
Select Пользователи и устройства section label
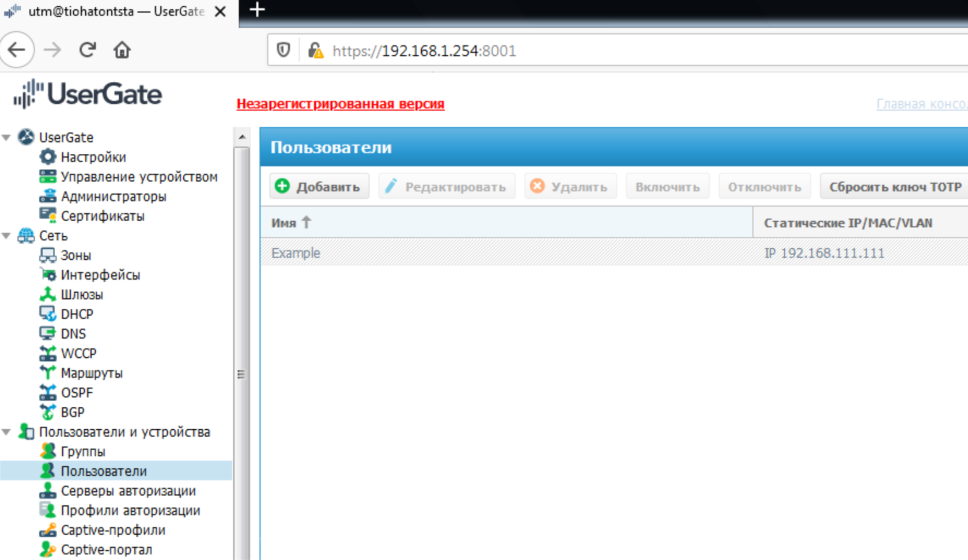click(124, 432)
